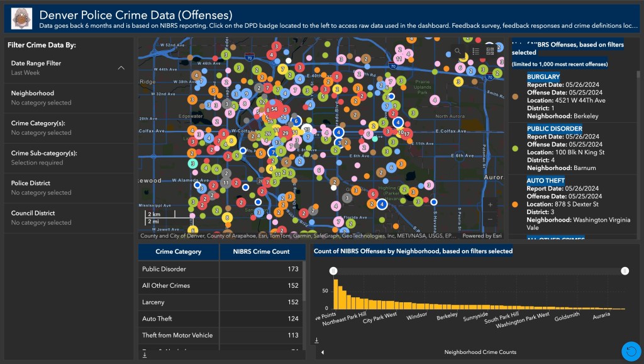The width and height of the screenshot is (644, 364).
Task: Zoom out on the crime map
Action: [x=490, y=219]
